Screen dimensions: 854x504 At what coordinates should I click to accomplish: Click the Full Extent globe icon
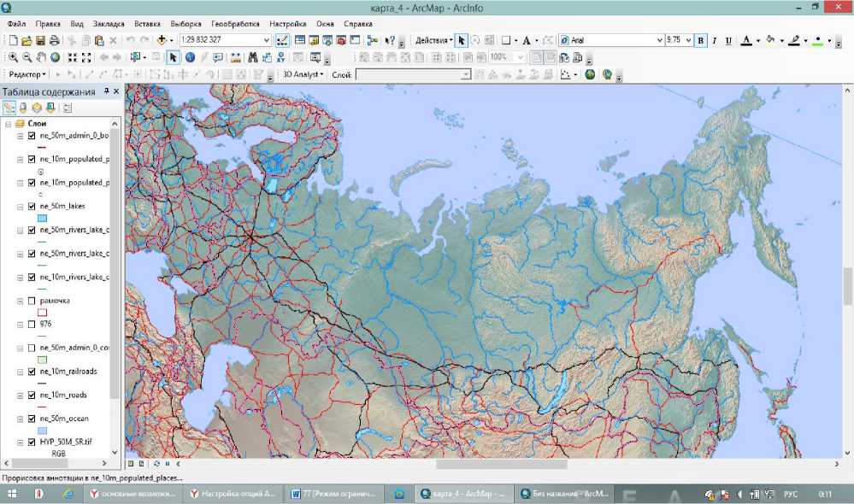(55, 57)
